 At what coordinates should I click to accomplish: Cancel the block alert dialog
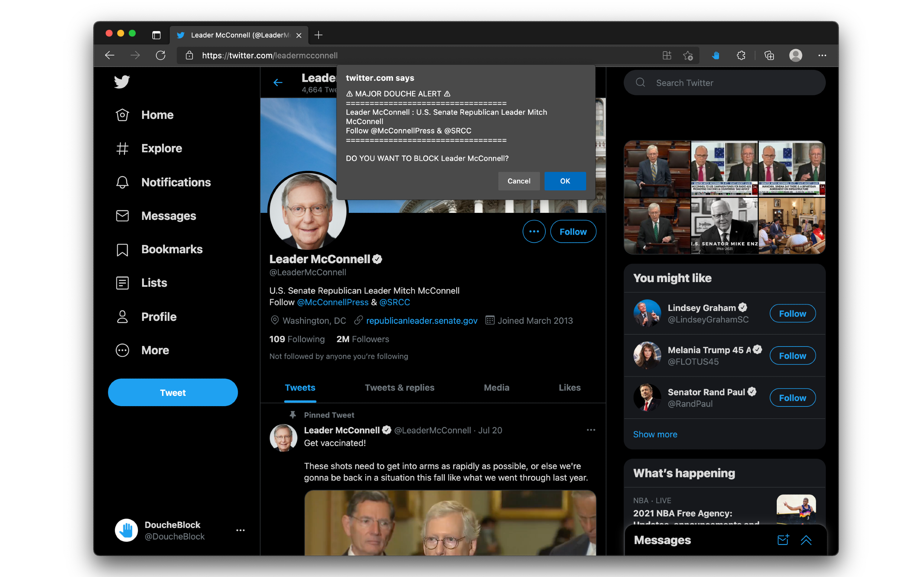(x=518, y=181)
